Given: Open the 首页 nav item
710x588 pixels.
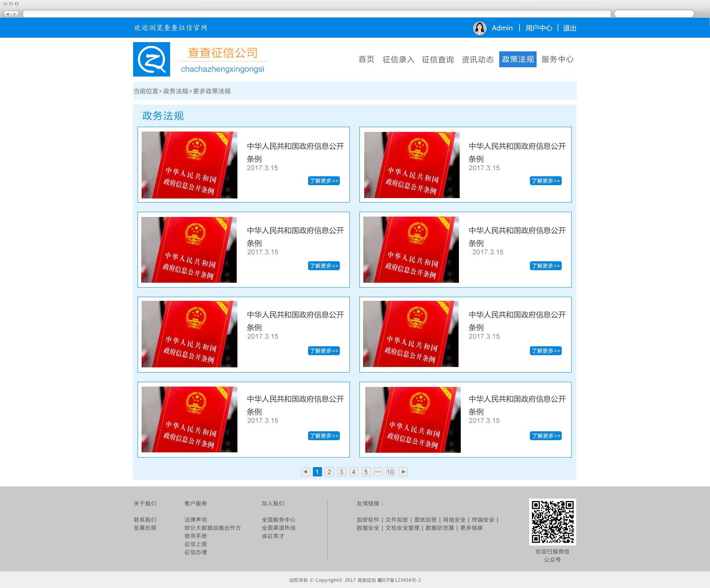Looking at the screenshot, I should click(x=366, y=59).
